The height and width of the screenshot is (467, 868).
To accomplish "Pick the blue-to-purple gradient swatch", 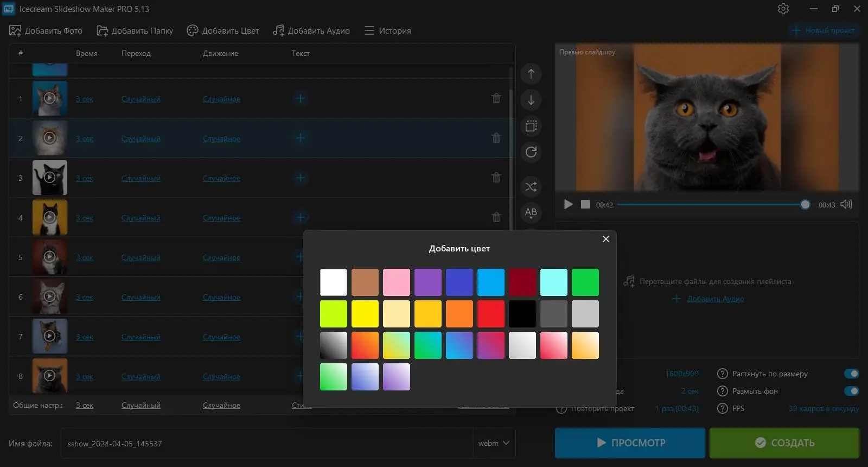I will tap(459, 345).
